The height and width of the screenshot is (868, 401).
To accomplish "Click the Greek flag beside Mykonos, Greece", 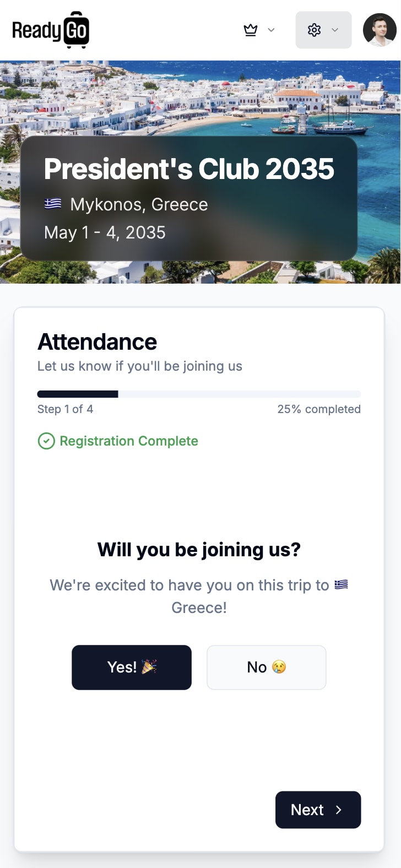I will click(53, 204).
